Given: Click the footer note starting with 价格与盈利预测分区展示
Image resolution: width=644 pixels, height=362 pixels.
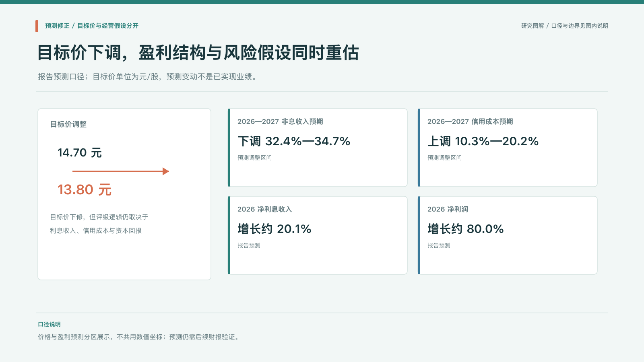Looking at the screenshot, I should pos(139,337).
